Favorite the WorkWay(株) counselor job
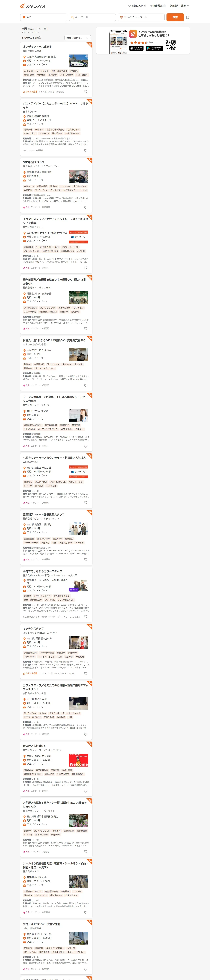Viewport: 210px width, 980px height. [x=85, y=503]
